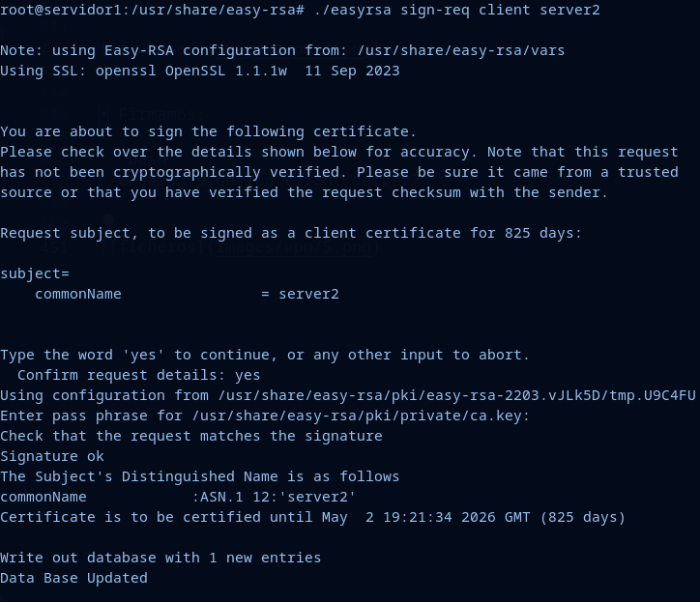The width and height of the screenshot is (700, 602).
Task: Click 'Check that the request matches' line
Action: click(191, 436)
